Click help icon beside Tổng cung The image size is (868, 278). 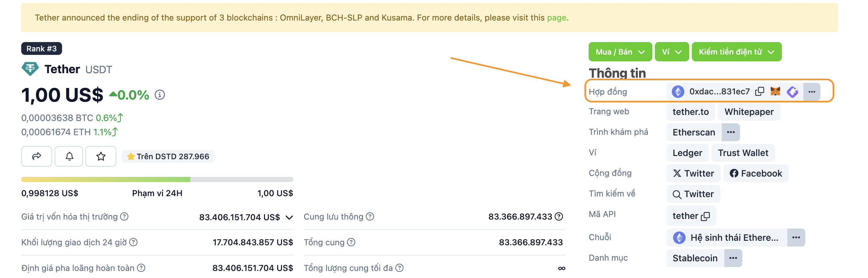tap(351, 242)
